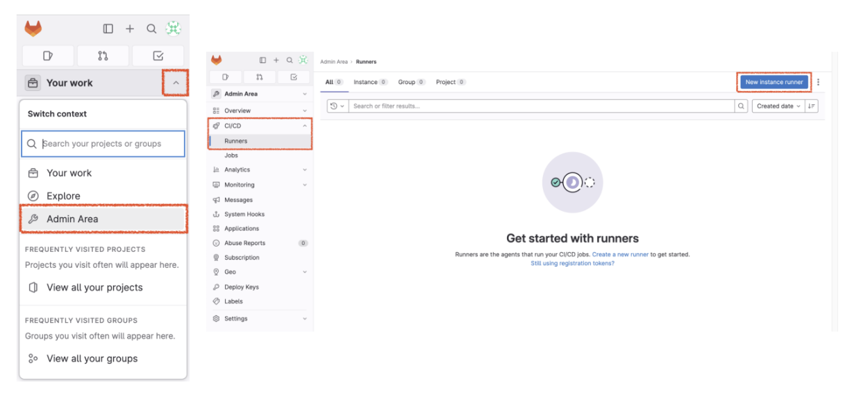The height and width of the screenshot is (404, 868).
Task: Toggle sidebar icon in the Runners window
Action: coord(262,60)
